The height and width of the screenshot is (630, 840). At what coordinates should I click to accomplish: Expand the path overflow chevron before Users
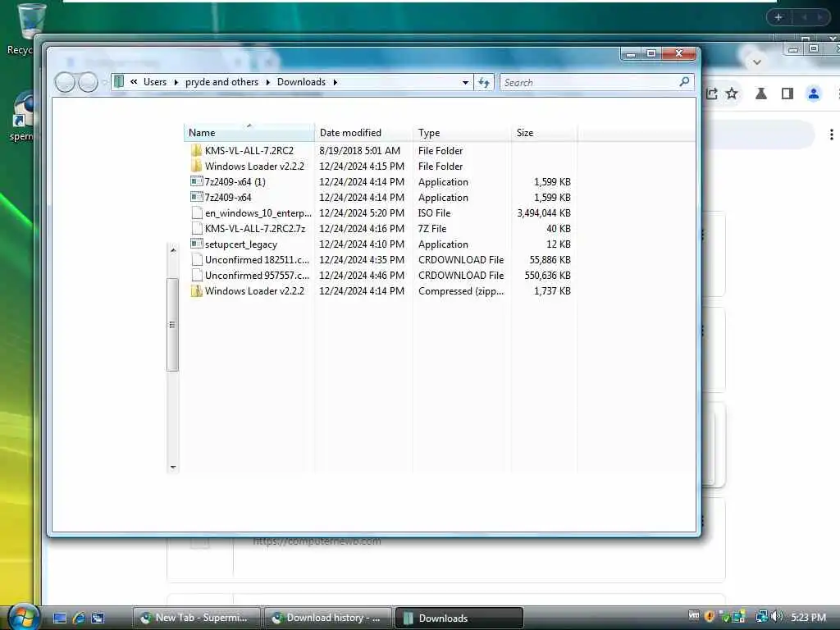134,81
